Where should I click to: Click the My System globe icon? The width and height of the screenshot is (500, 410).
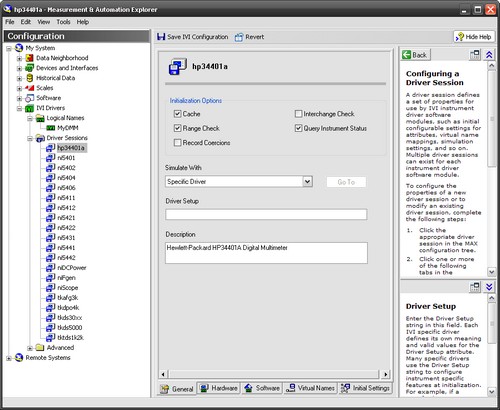[19, 48]
